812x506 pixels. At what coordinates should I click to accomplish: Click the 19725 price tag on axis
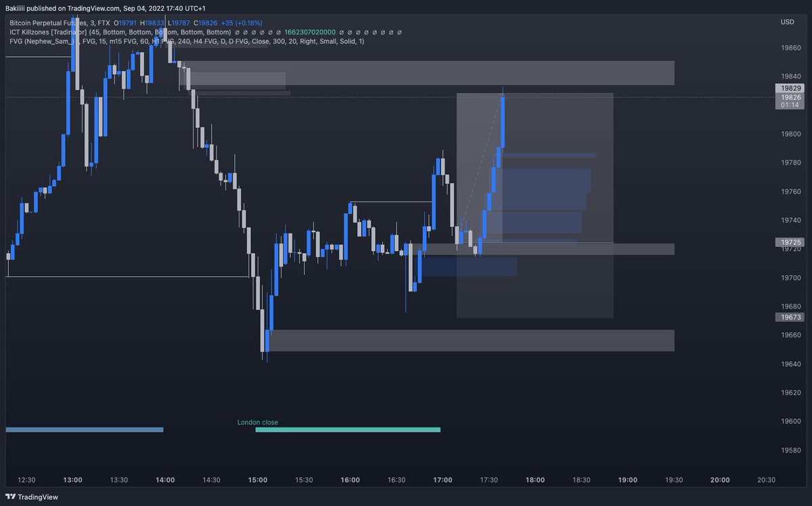(x=791, y=241)
